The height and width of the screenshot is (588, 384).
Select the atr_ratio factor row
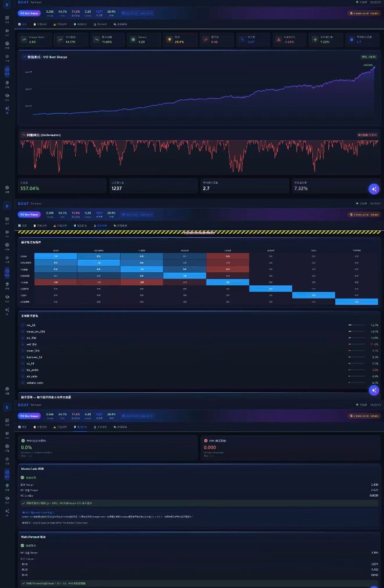[x=199, y=376]
